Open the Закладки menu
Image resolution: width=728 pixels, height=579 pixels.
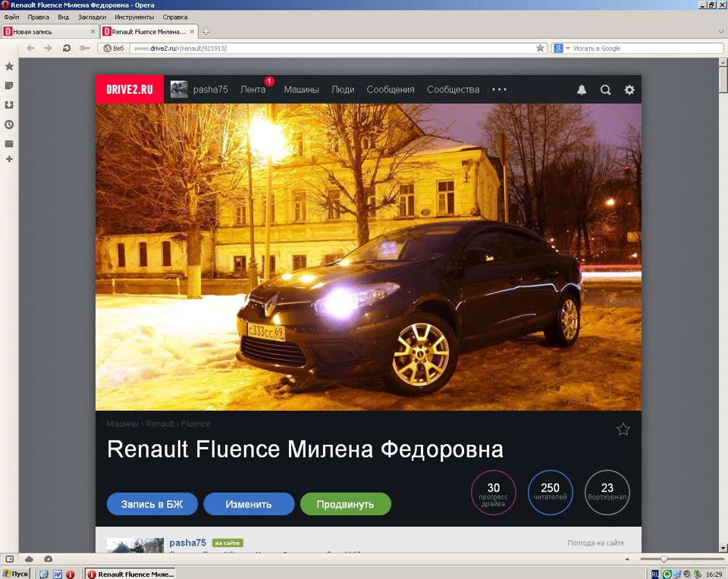[92, 17]
